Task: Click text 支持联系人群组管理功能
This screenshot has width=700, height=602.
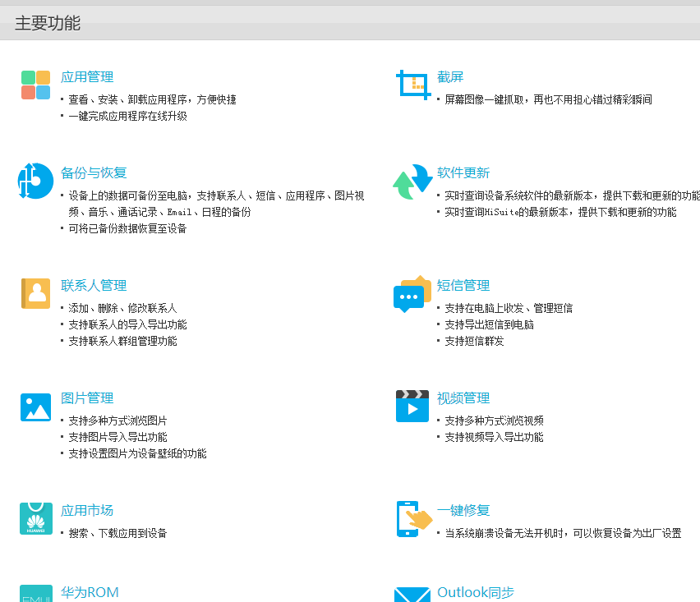Action: tap(122, 342)
